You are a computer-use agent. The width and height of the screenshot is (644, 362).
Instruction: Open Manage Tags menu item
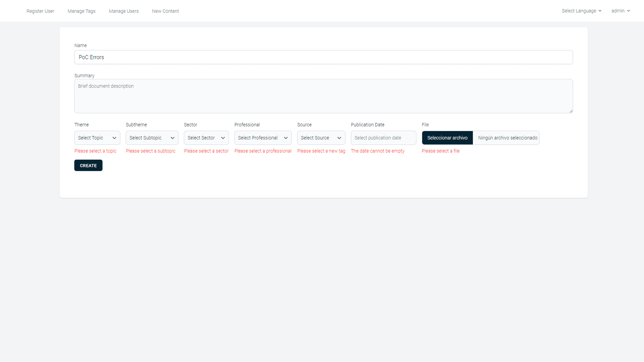point(82,11)
